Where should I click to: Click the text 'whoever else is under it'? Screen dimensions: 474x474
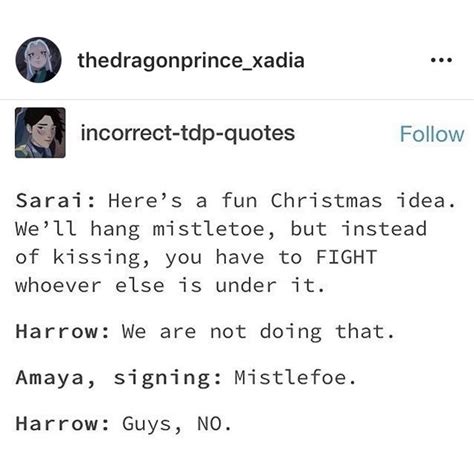tap(169, 286)
